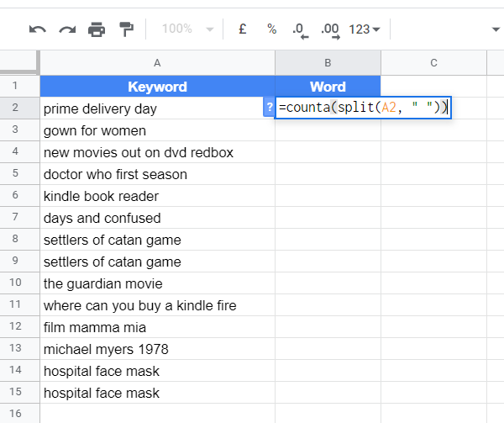Decrease decimal places button
This screenshot has width=504, height=423.
301,30
